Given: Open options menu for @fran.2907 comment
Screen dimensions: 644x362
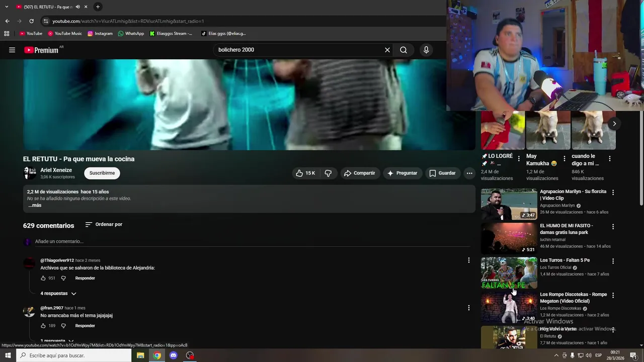Looking at the screenshot, I should coord(468,308).
